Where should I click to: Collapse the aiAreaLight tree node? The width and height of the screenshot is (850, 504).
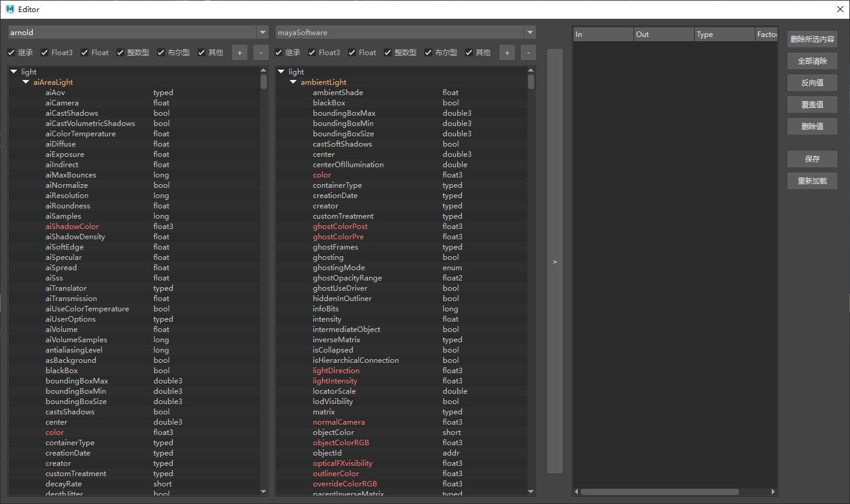26,82
